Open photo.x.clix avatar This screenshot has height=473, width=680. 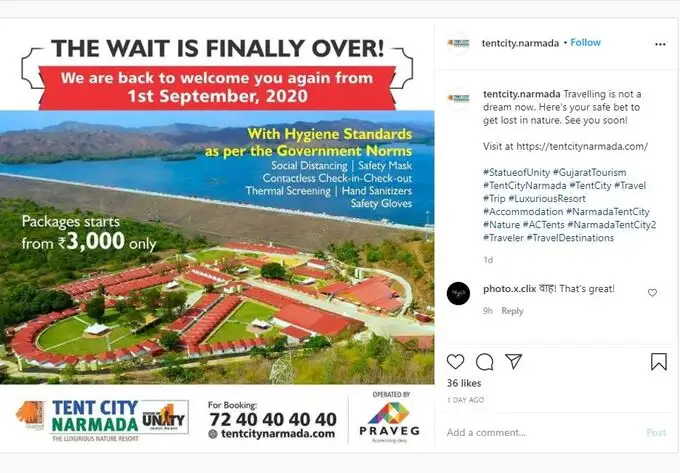click(458, 293)
